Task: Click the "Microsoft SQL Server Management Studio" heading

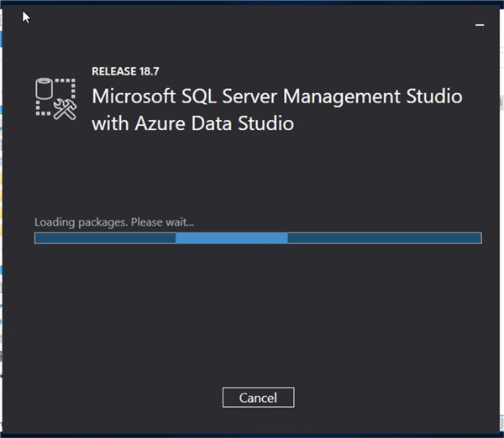Action: [276, 96]
